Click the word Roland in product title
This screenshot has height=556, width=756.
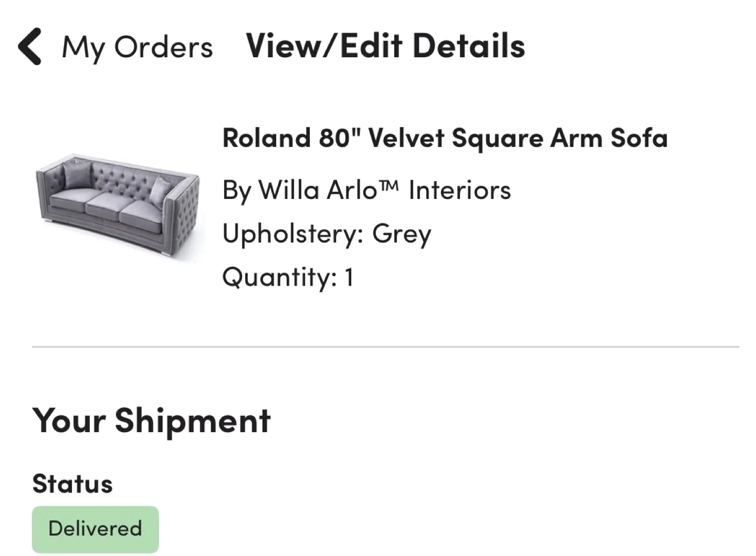coord(267,138)
